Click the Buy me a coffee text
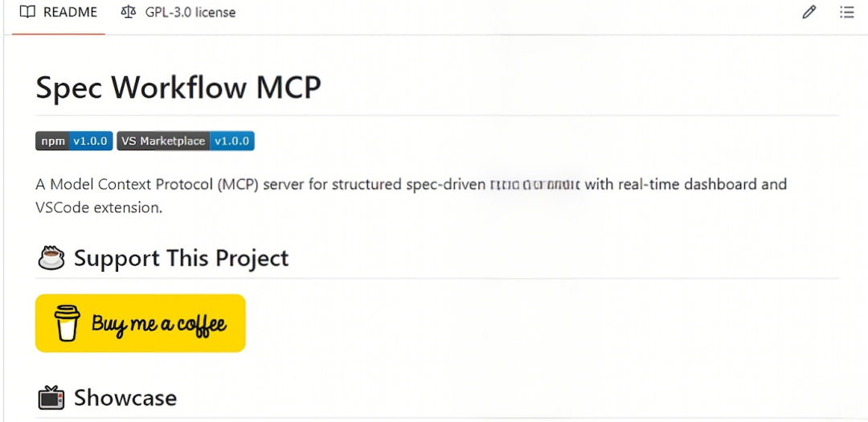Screen dimensions: 868x422 pos(158,324)
